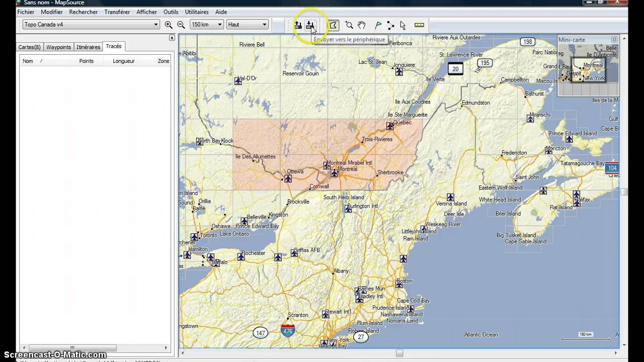
Task: Click the zoom out magnifier icon
Action: (181, 25)
